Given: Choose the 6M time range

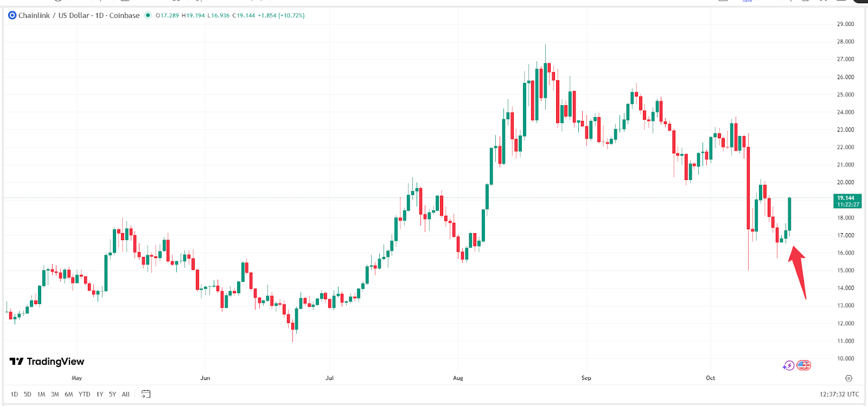Looking at the screenshot, I should click(69, 394).
